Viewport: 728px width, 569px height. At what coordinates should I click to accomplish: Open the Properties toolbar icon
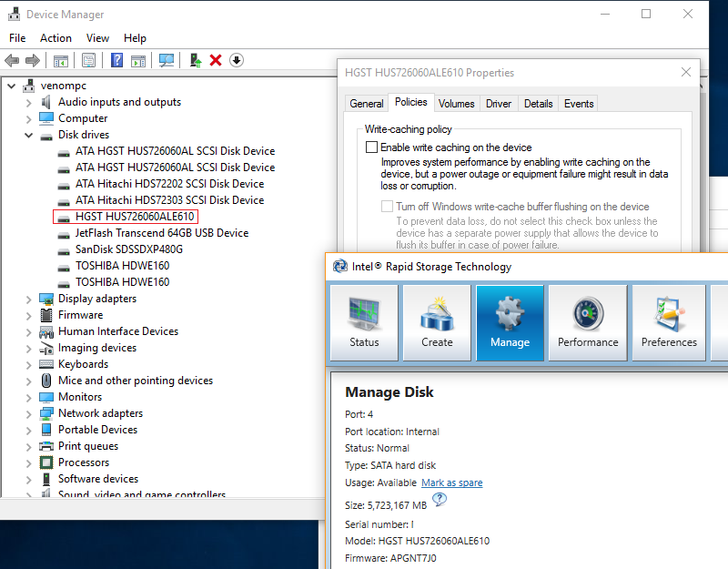[x=88, y=60]
